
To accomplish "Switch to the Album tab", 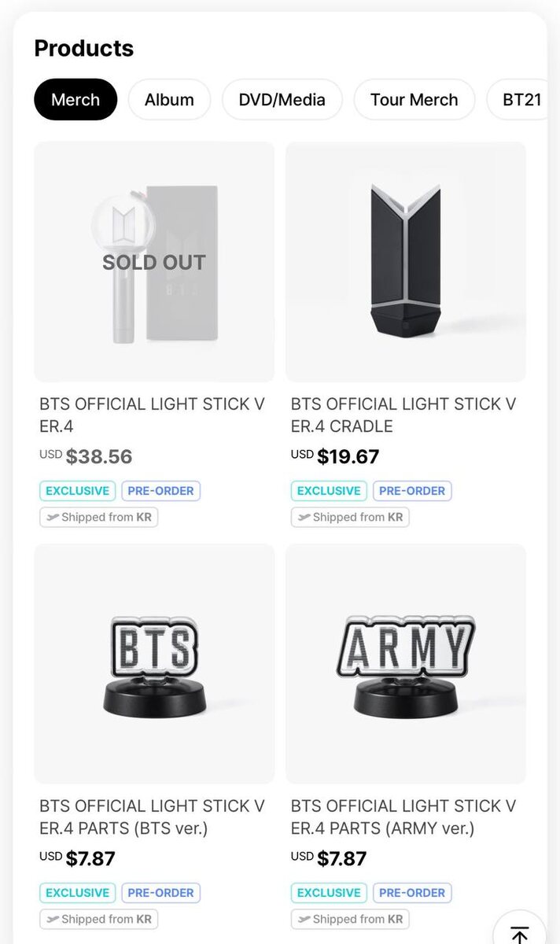I will (x=169, y=100).
